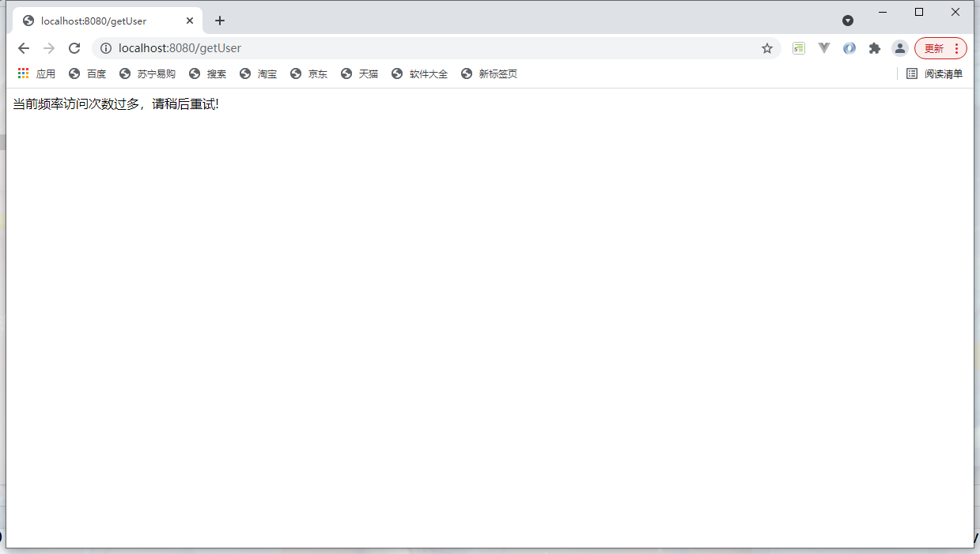Open the 软件大全 bookmark
This screenshot has width=980, height=554.
point(419,73)
